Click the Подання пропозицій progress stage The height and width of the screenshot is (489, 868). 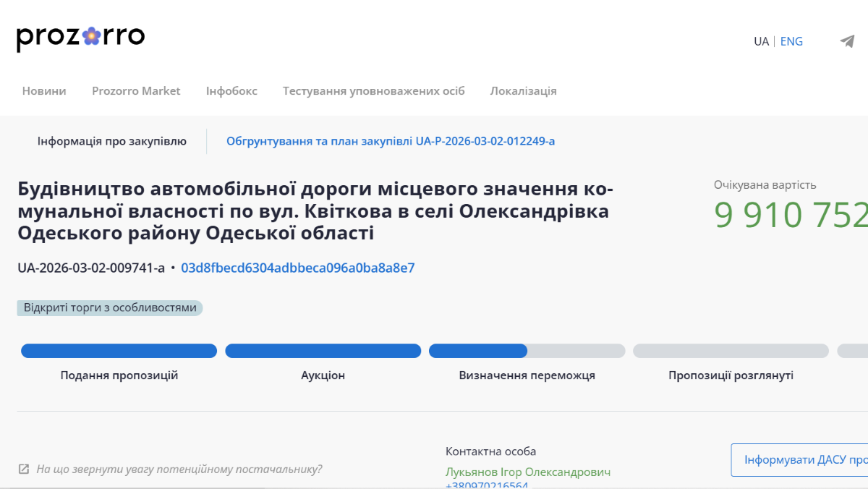tap(119, 352)
